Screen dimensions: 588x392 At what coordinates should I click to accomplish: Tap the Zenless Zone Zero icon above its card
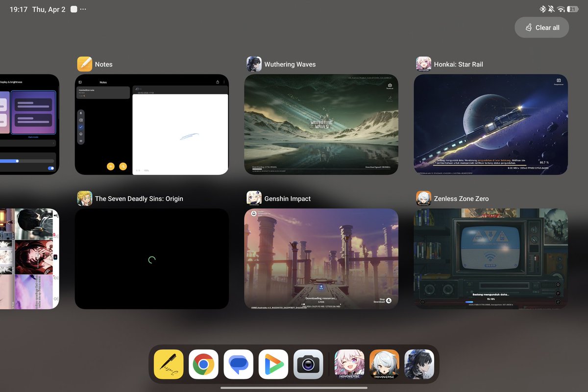[x=424, y=198]
